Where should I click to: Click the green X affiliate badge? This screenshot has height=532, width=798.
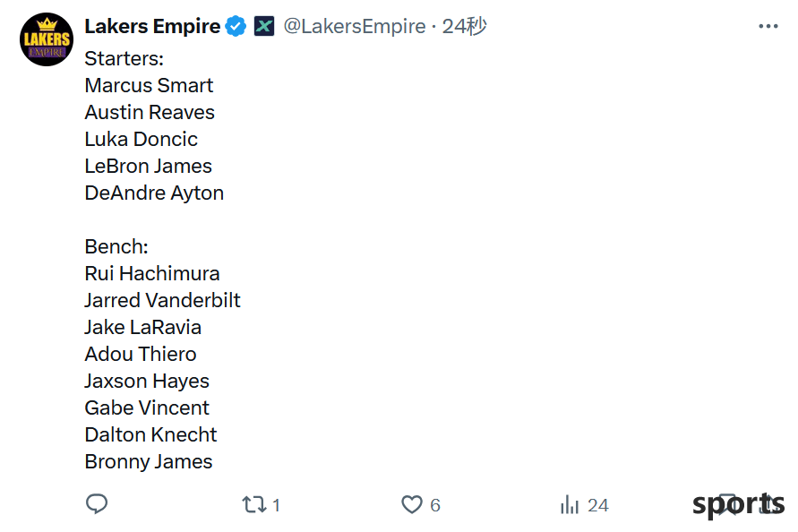264,26
